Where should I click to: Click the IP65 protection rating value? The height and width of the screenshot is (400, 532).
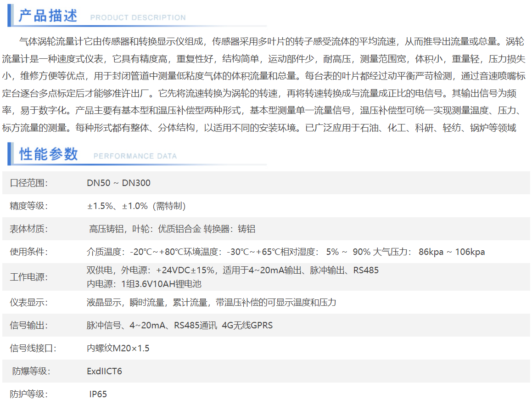pyautogui.click(x=98, y=394)
